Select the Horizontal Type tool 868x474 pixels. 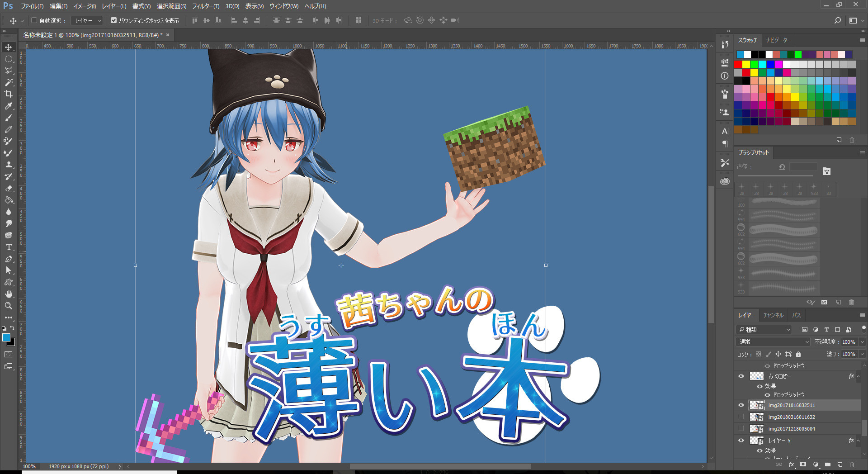point(9,247)
